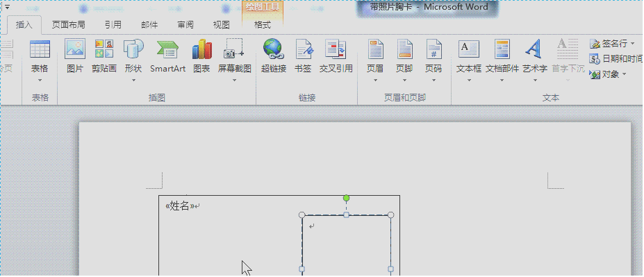Switch to the 视图 tab
Screen dimensions: 644x277
coord(222,25)
